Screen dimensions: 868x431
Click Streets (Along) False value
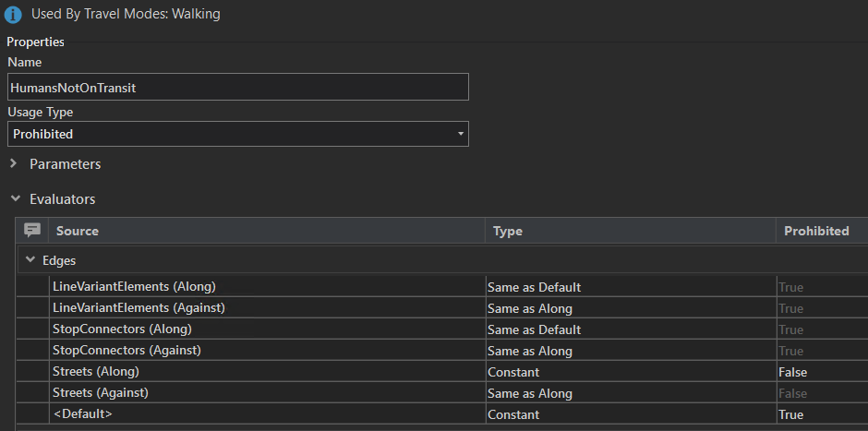pyautogui.click(x=792, y=372)
